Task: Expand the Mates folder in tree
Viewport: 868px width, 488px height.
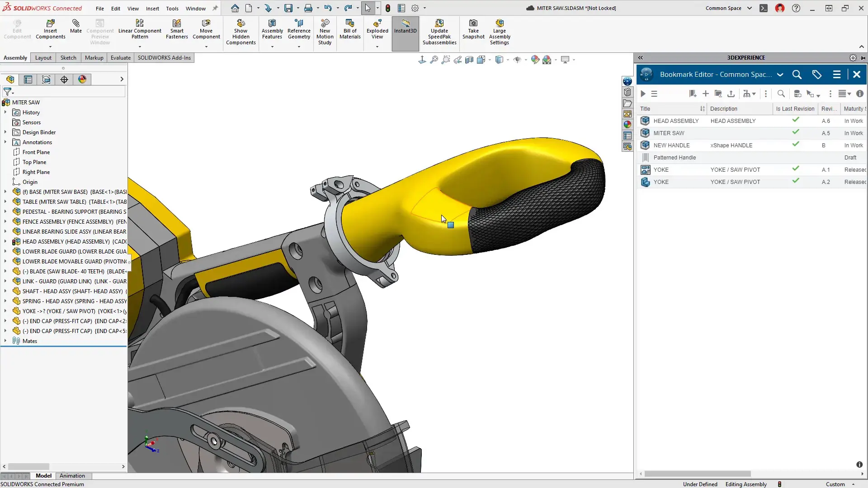Action: [x=5, y=341]
